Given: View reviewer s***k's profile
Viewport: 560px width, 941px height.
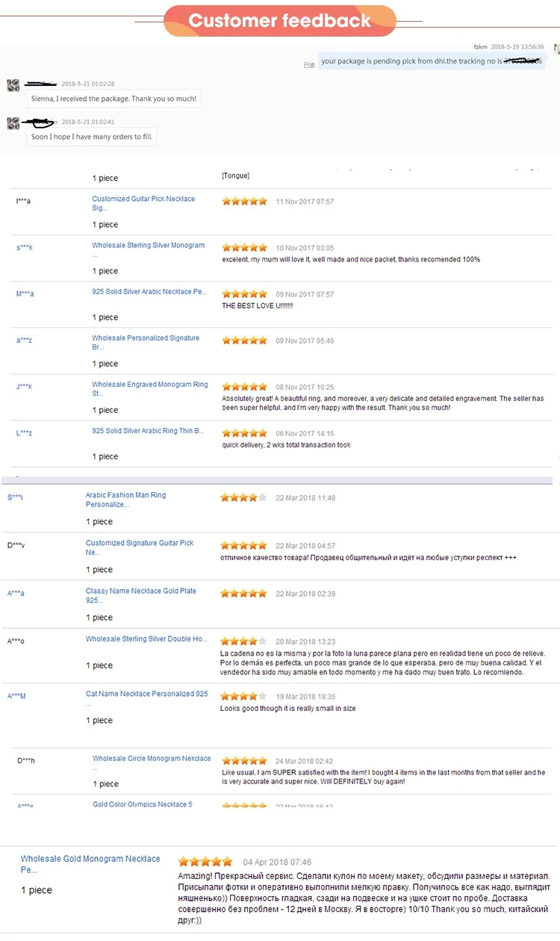Looking at the screenshot, I should 24,247.
